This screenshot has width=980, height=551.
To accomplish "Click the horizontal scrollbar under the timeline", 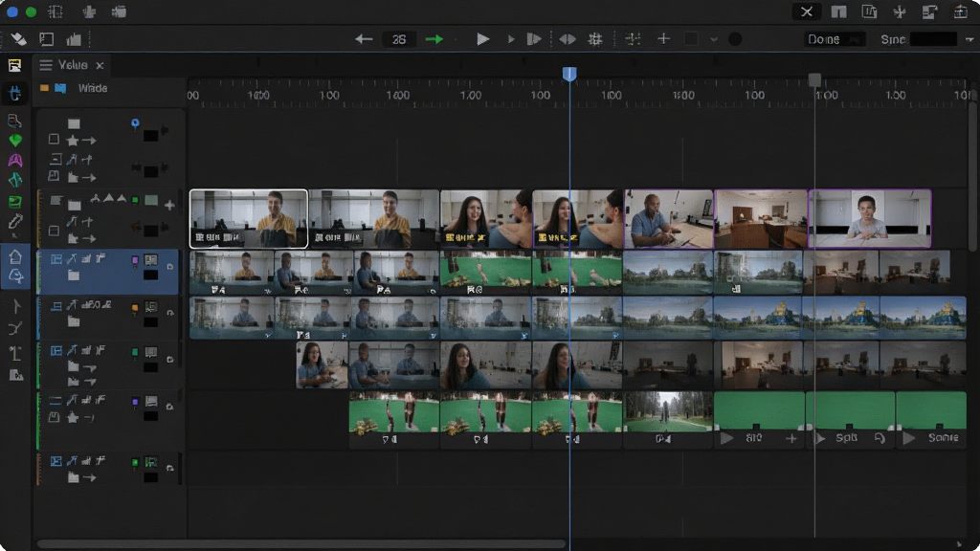I will (301, 544).
